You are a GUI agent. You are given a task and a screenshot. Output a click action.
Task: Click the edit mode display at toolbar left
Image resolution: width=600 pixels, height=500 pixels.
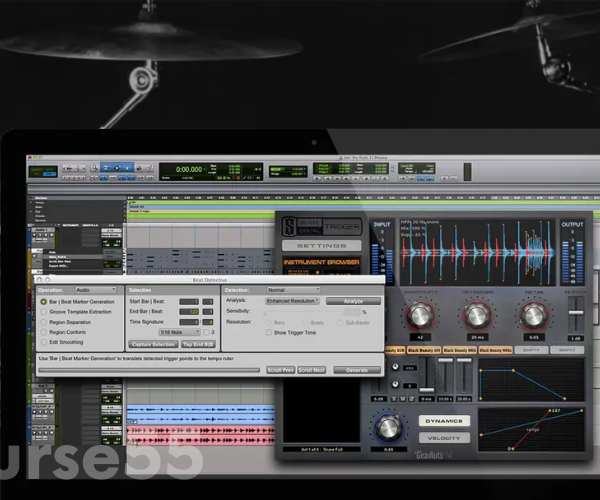[x=43, y=171]
